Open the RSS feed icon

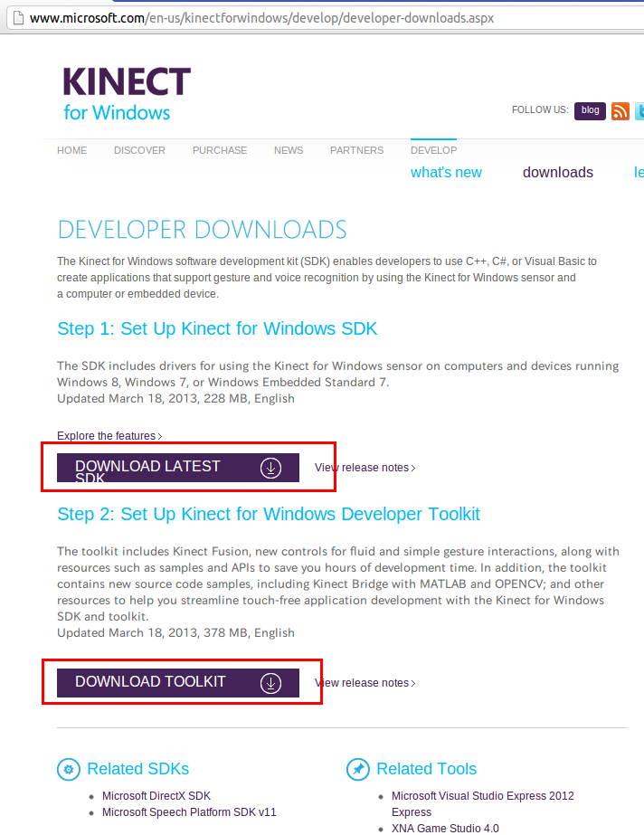[620, 110]
